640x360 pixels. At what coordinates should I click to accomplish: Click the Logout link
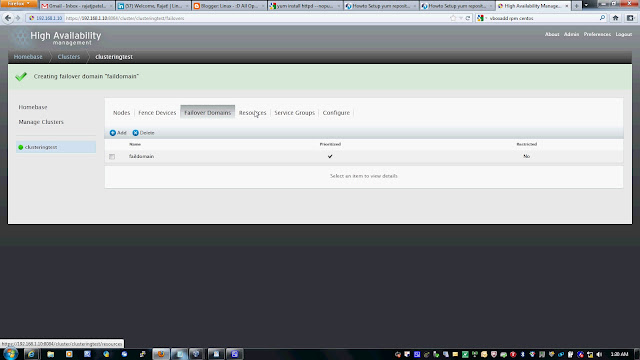[624, 34]
